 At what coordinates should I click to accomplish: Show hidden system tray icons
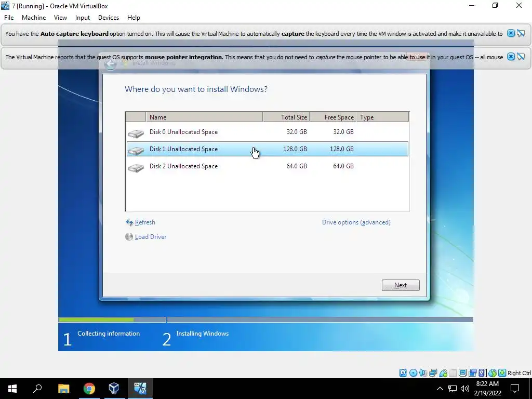tap(440, 389)
